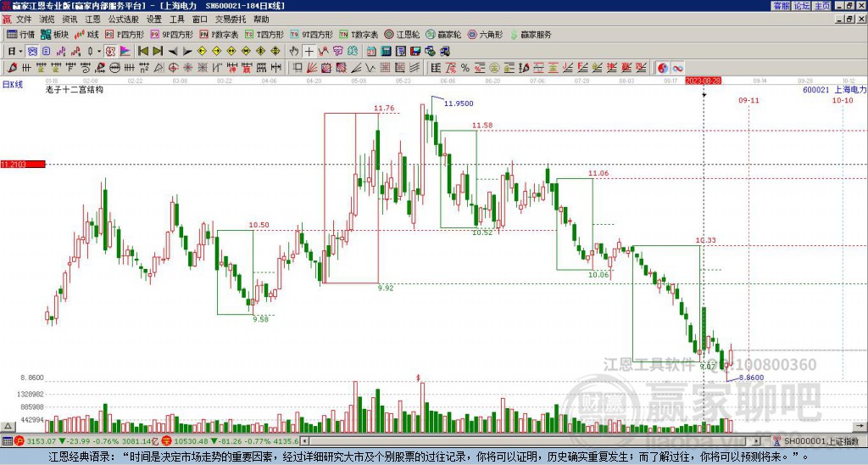
Task: Open the 论坛 forum link
Action: click(802, 6)
